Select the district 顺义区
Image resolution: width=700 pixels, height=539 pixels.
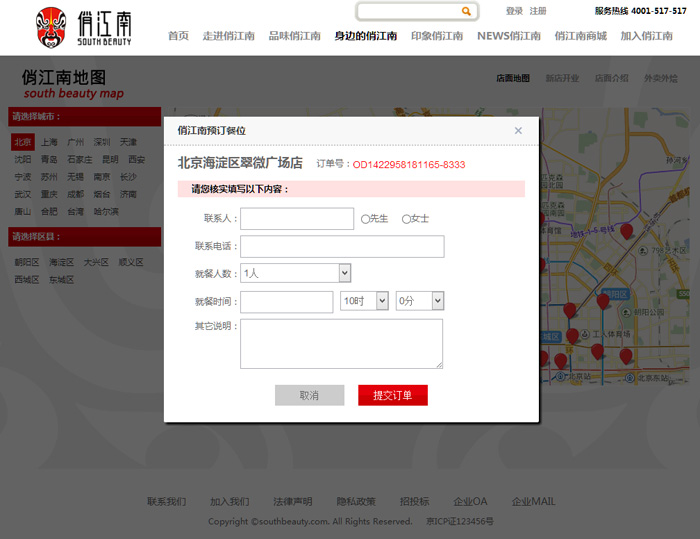tap(131, 262)
